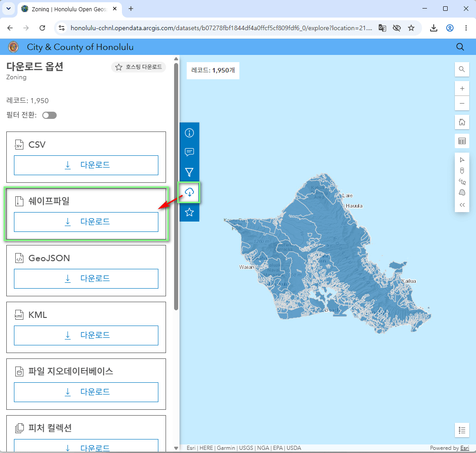Click the 호스팅 다운로드 button

(139, 67)
